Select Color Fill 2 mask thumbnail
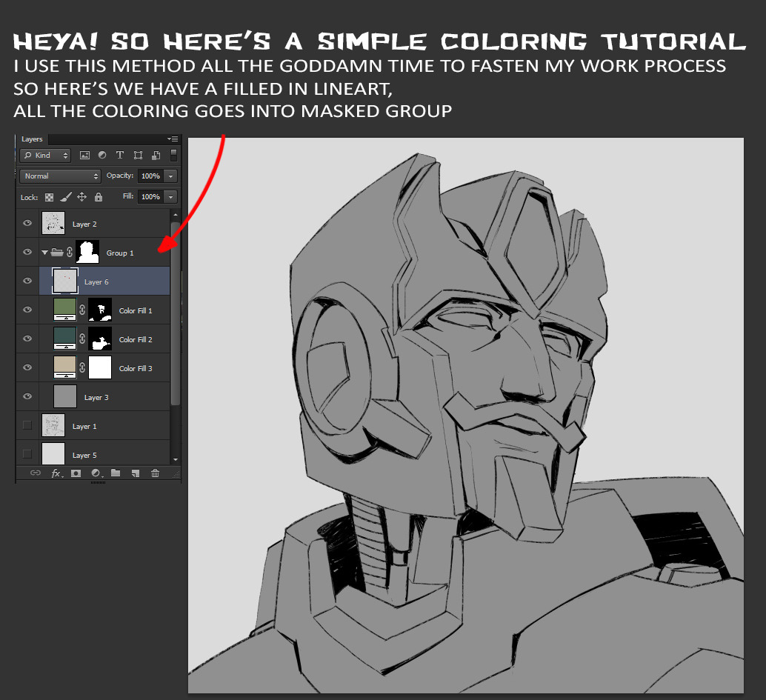Screen dimensions: 766x700 [x=100, y=339]
